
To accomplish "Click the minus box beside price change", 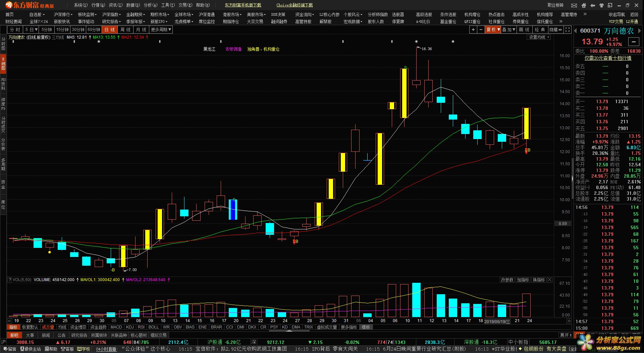I will pos(633,42).
